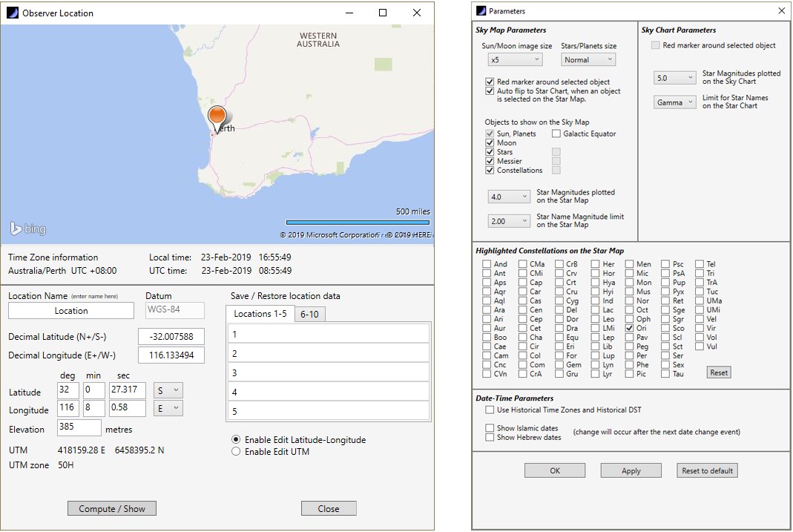Open longitude hemisphere E dropdown
Viewport: 793px width, 532px height.
(x=168, y=408)
